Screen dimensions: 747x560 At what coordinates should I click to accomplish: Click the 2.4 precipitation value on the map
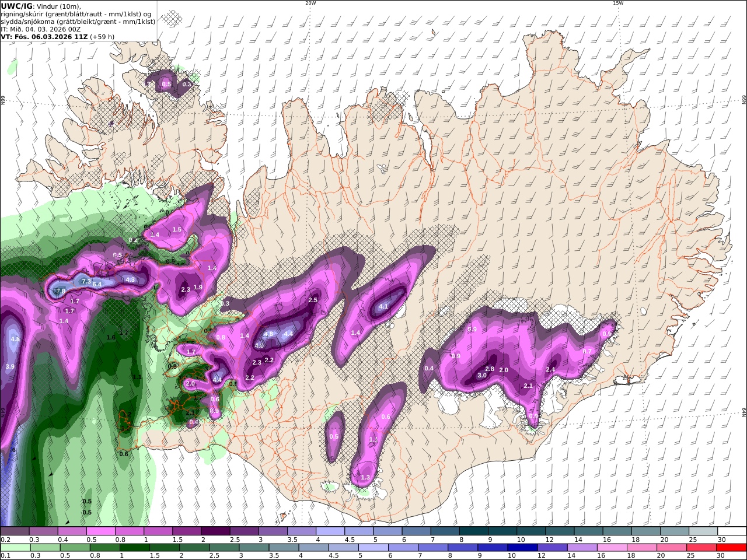[x=550, y=370]
